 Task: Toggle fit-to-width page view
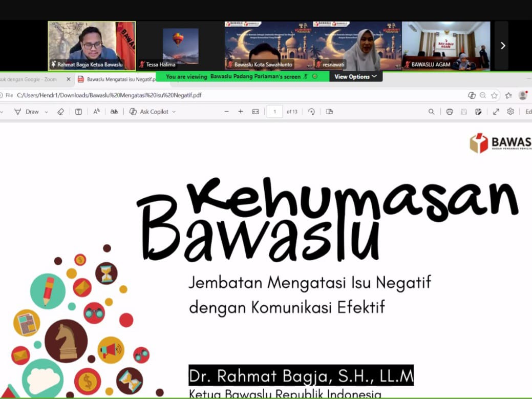click(x=254, y=111)
